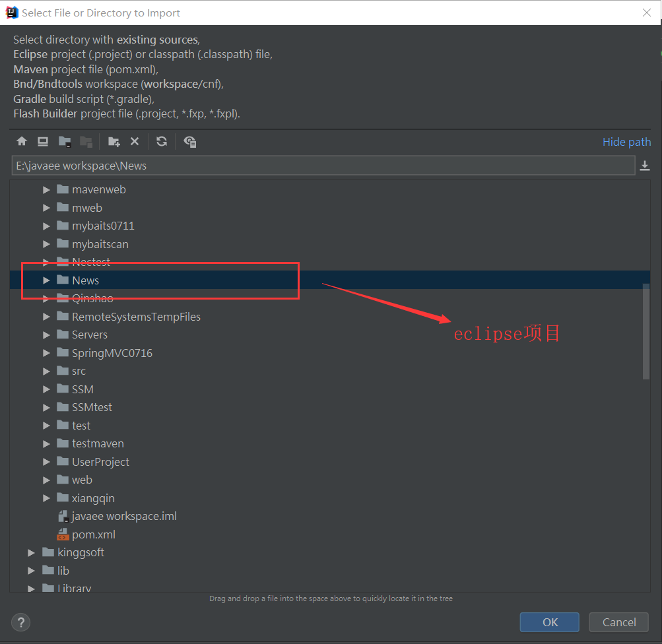Hide the path field link
Viewport: 662px width, 644px height.
coord(626,142)
